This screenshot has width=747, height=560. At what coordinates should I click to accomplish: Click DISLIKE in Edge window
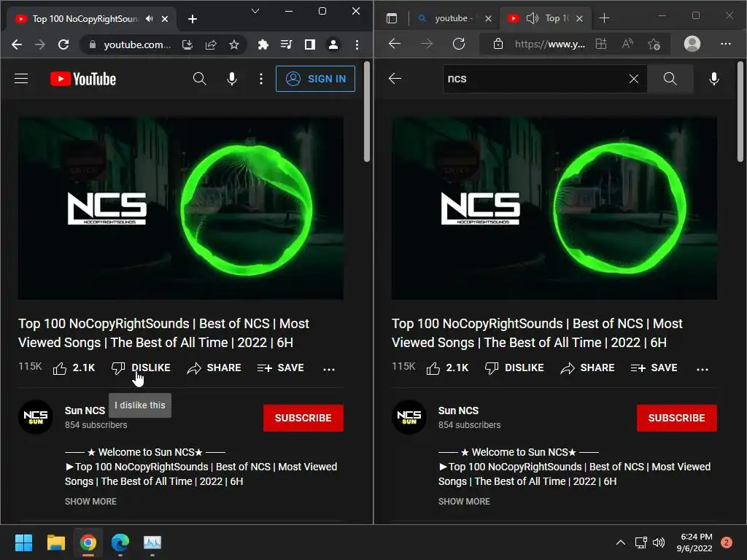(514, 367)
